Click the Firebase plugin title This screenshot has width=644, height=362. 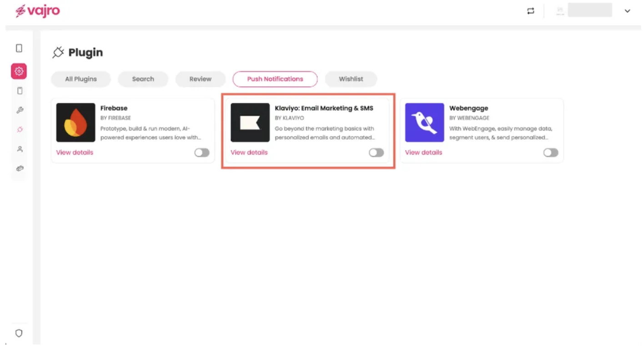tap(114, 108)
